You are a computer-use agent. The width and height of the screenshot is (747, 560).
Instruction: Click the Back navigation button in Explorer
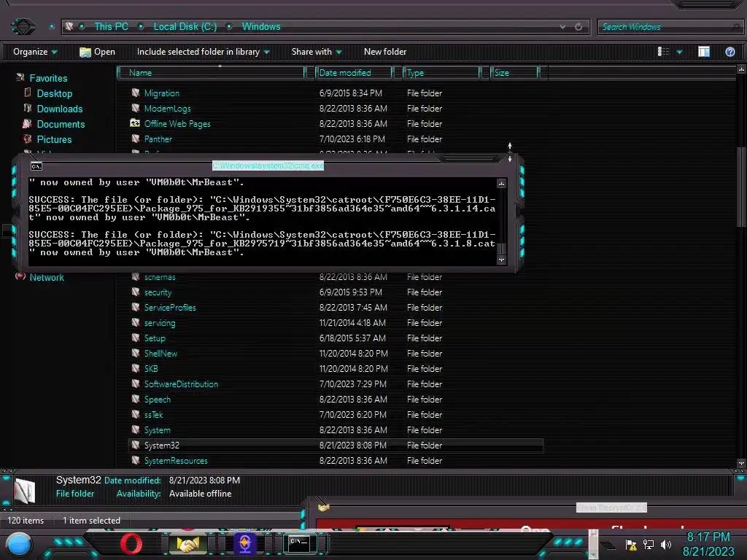coord(23,26)
